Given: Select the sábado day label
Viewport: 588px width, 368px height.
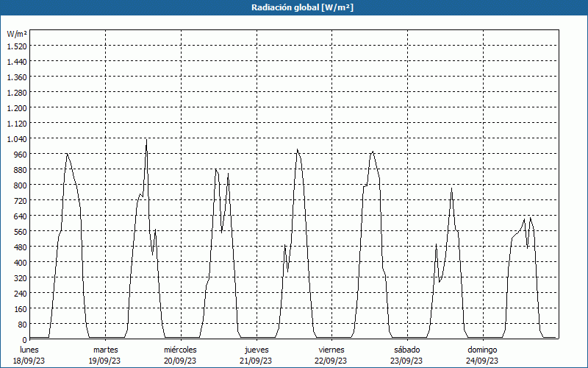Looking at the screenshot, I should pos(407,350).
